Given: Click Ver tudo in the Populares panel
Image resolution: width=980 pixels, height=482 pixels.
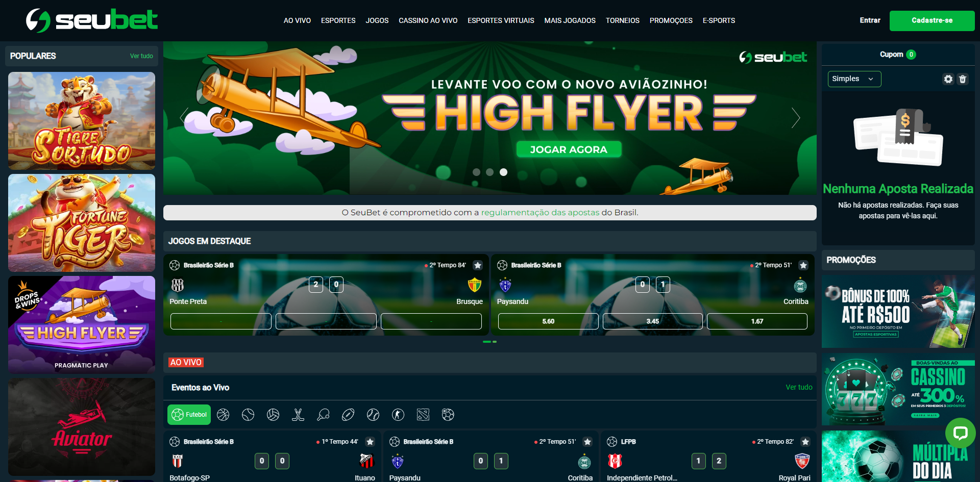Looking at the screenshot, I should point(141,56).
